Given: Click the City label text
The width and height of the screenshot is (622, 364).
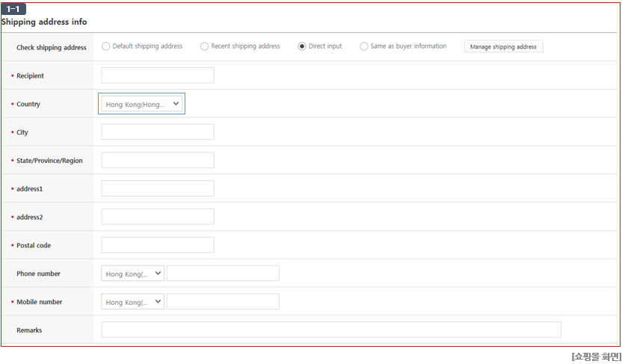Looking at the screenshot, I should click(x=22, y=132).
